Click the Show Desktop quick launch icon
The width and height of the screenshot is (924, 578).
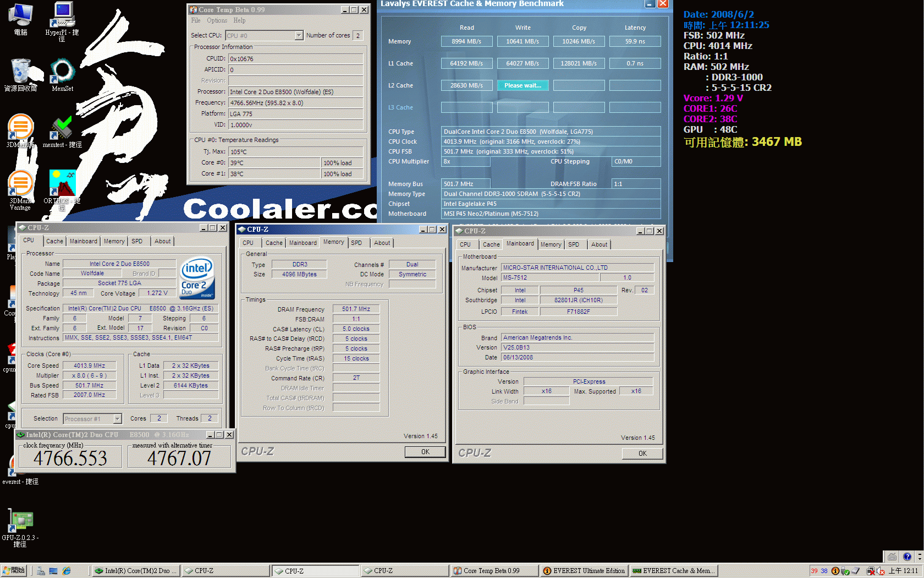(53, 571)
